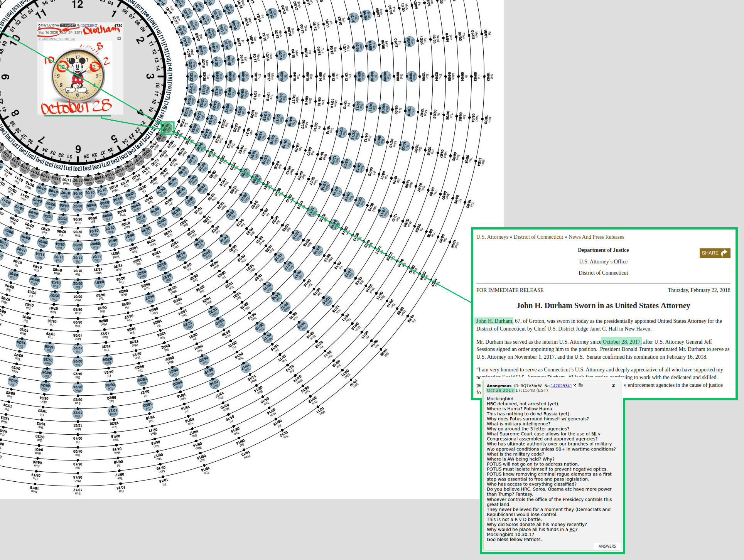This screenshot has width=744, height=560.
Task: Click MI abbreviation in Supreme Court line
Action: 594,434
